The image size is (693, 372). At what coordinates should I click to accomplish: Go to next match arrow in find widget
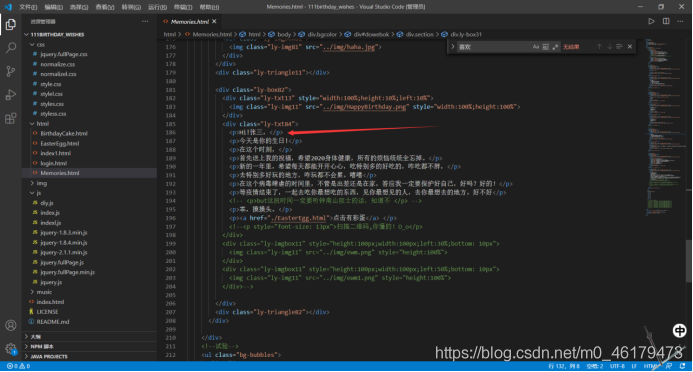(609, 46)
